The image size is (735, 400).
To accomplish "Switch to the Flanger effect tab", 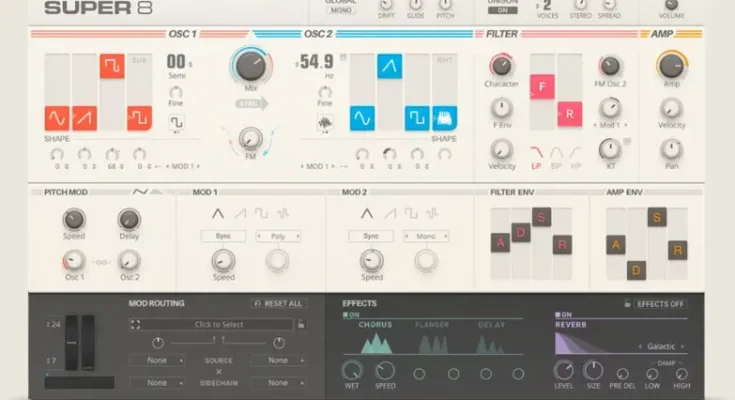I will [432, 324].
